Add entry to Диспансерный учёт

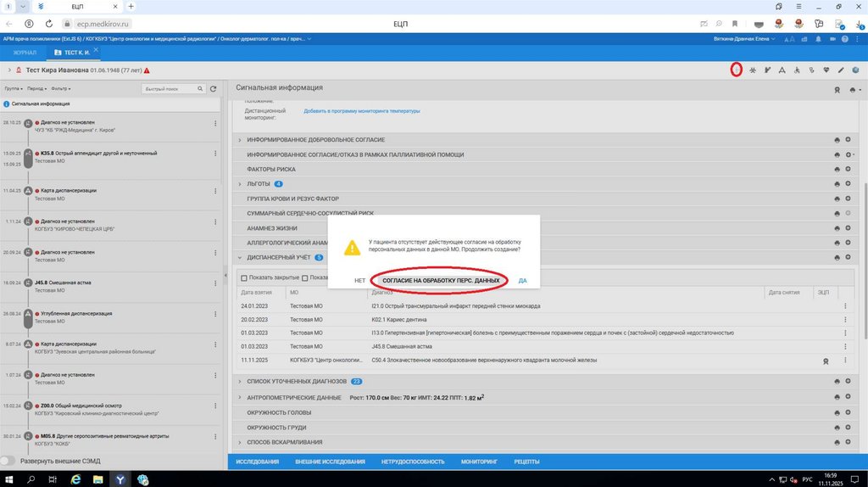(x=848, y=257)
